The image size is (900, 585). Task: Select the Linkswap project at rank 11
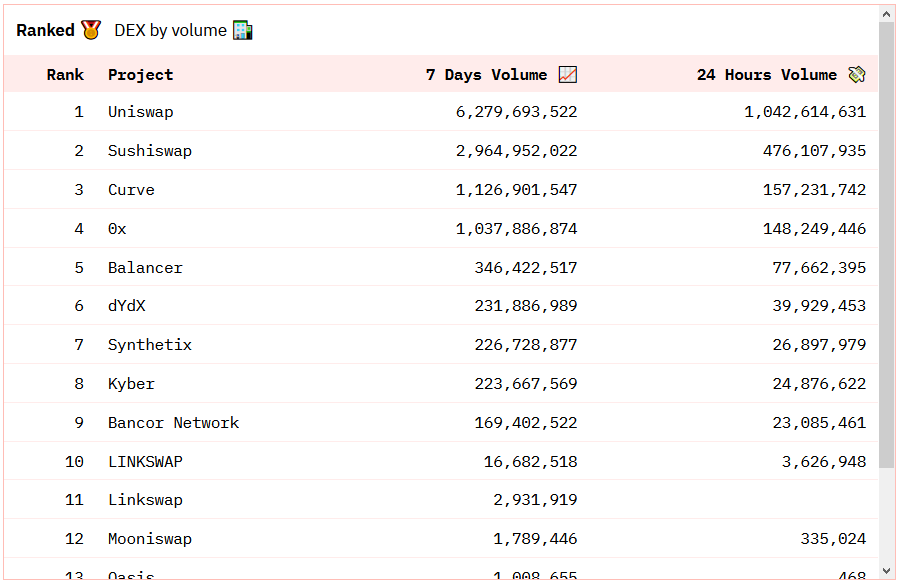[x=145, y=500]
